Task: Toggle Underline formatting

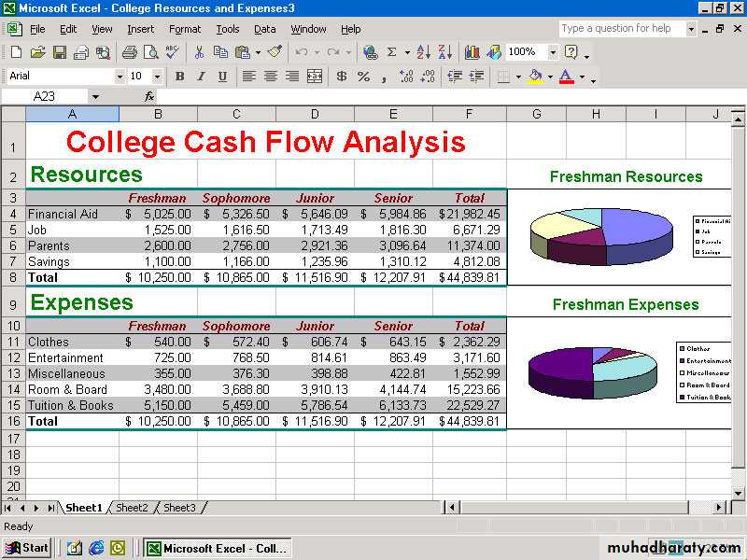Action: [222, 77]
